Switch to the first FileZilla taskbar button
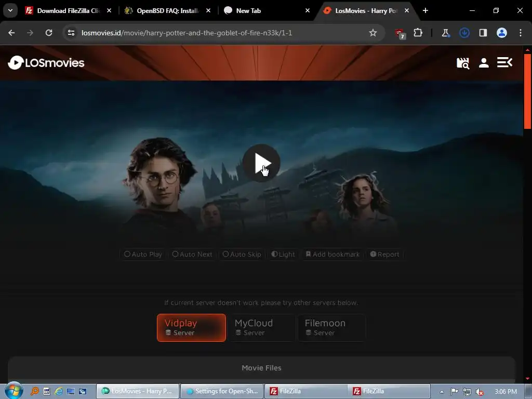This screenshot has height=399, width=532. 305,391
